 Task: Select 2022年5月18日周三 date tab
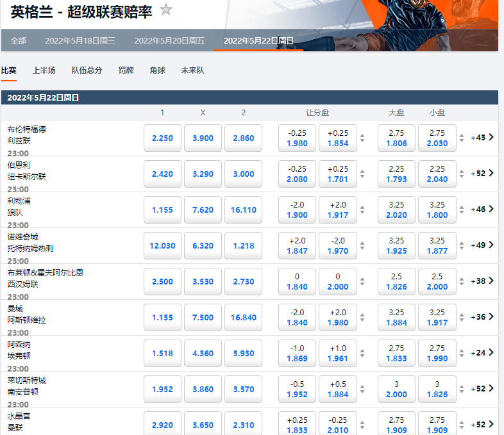click(x=80, y=41)
